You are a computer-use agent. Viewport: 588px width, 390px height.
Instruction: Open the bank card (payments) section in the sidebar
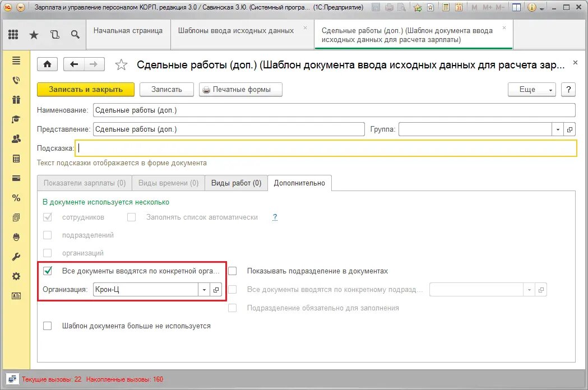tap(16, 179)
